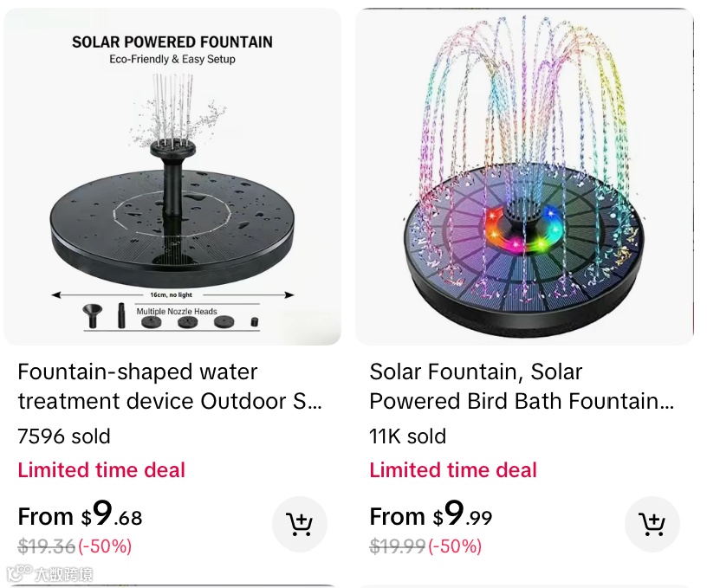Select the 'From $9.68' price
Image resolution: width=707 pixels, height=588 pixels.
tap(80, 516)
